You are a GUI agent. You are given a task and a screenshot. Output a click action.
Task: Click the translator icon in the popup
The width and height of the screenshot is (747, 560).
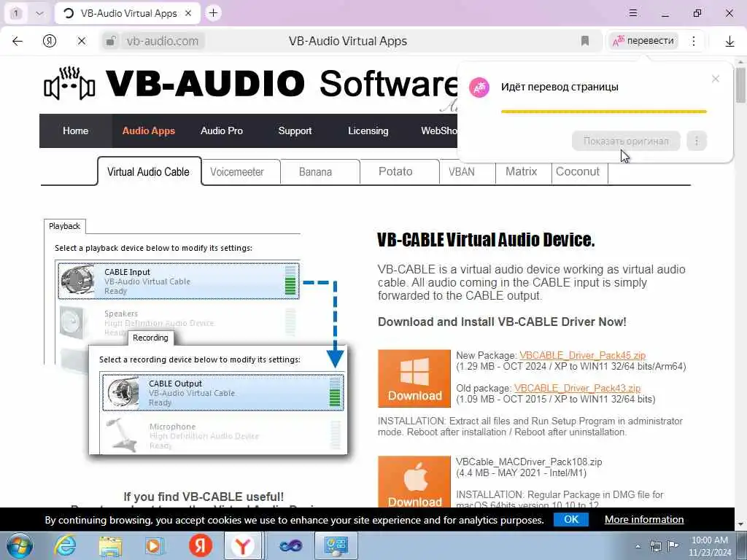tap(479, 87)
